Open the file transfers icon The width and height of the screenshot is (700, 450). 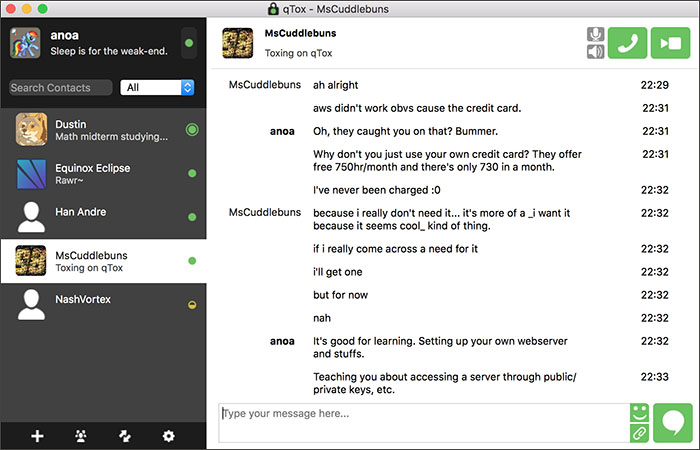pyautogui.click(x=125, y=435)
